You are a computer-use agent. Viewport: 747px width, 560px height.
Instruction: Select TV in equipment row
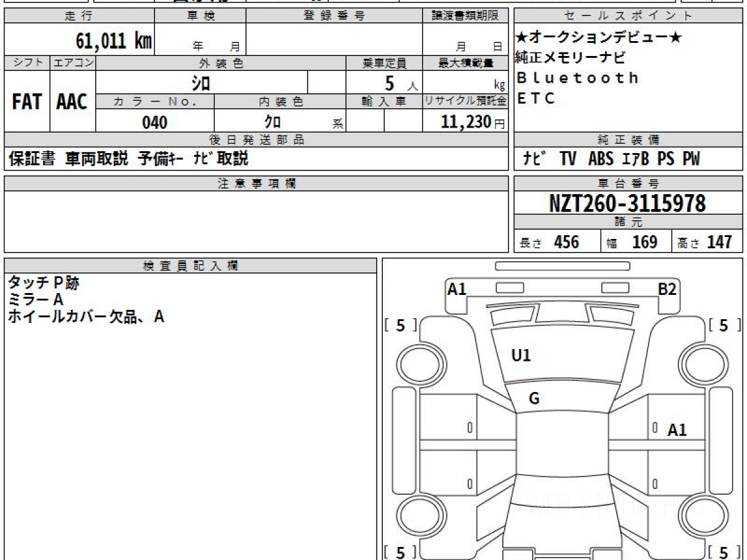click(568, 159)
